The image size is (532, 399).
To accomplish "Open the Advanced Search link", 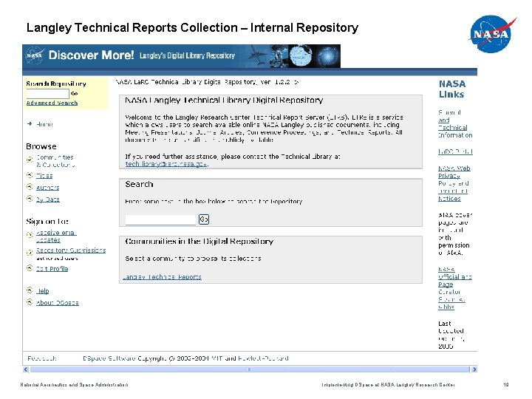I will tap(52, 103).
